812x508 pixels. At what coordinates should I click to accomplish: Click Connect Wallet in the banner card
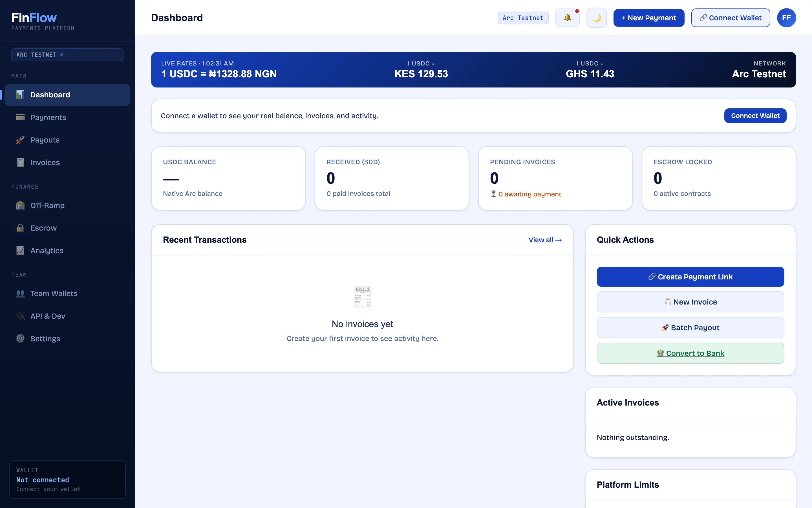pos(755,116)
